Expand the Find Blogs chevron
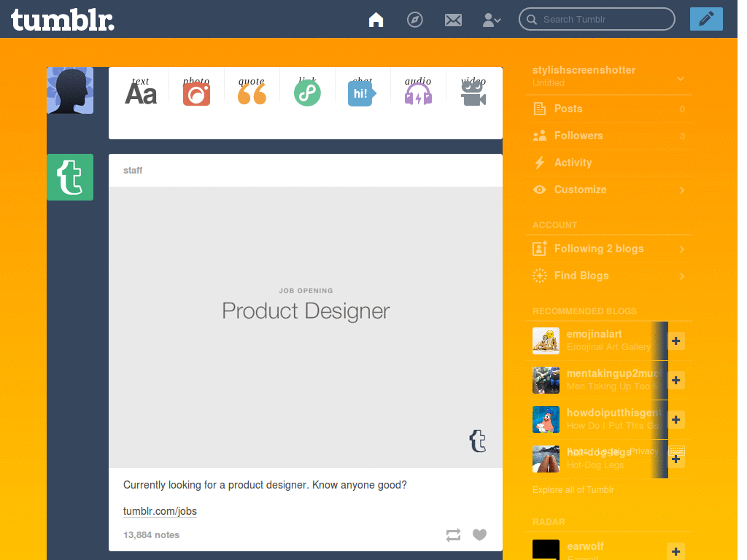 (682, 276)
